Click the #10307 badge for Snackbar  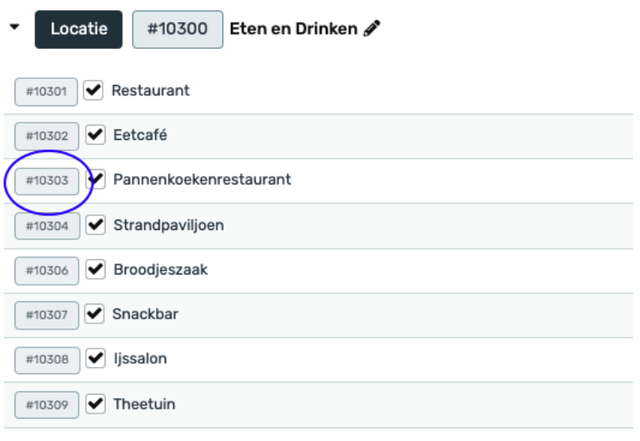46,316
